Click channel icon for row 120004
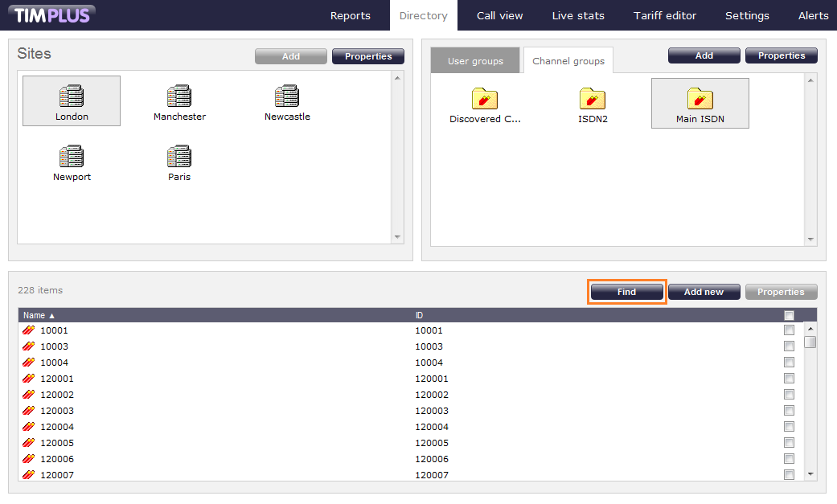 click(29, 427)
